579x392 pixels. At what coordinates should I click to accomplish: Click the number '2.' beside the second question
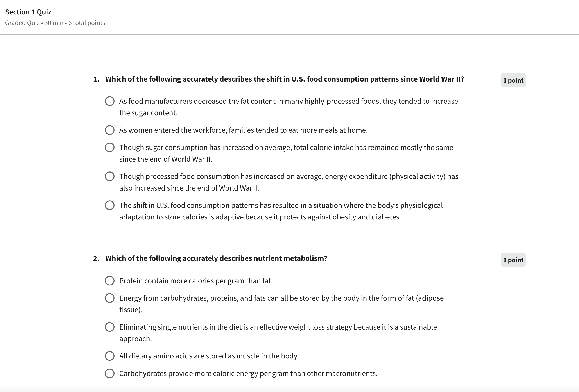tap(96, 259)
